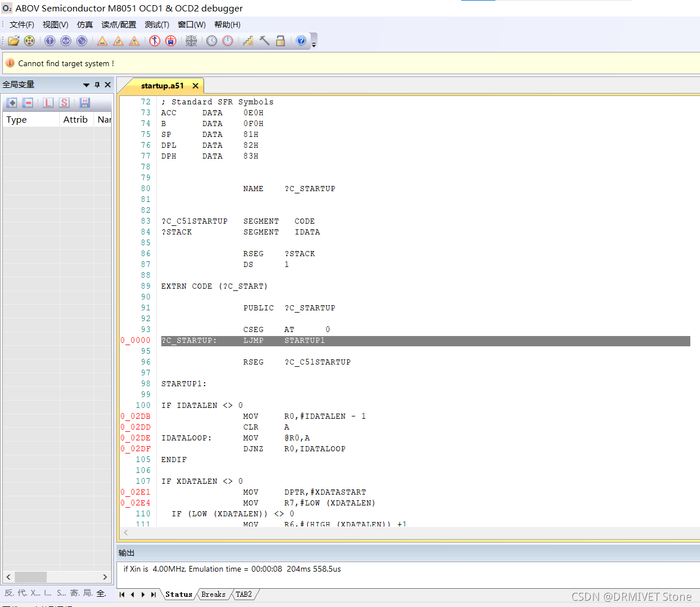
Task: Open the 读点/配置 menu
Action: [119, 25]
